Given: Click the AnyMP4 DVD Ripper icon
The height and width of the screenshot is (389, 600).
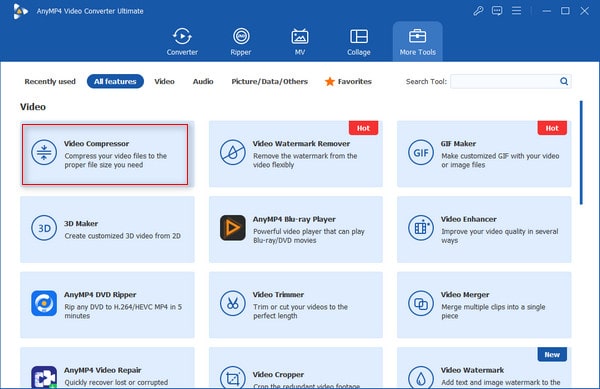Looking at the screenshot, I should pos(44,303).
